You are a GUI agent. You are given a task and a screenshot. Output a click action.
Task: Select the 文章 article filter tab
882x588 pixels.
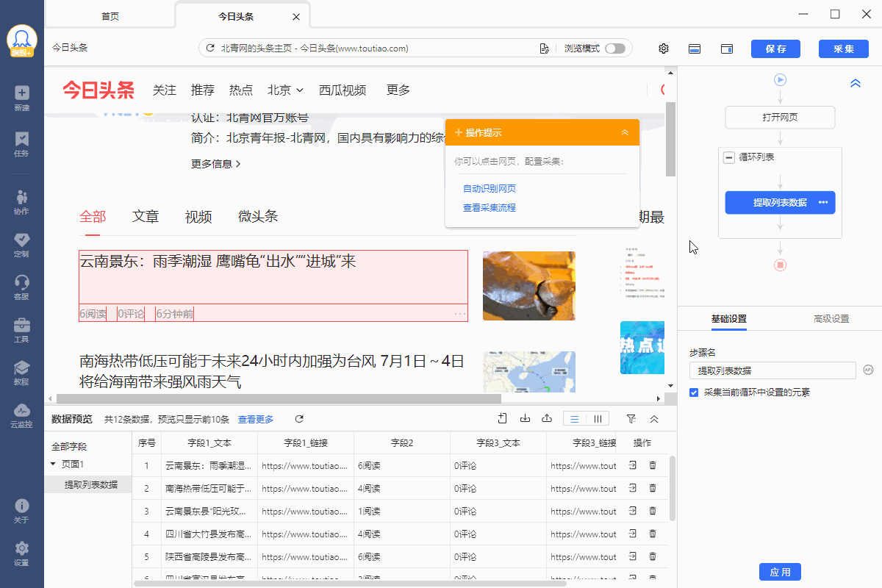click(x=146, y=216)
